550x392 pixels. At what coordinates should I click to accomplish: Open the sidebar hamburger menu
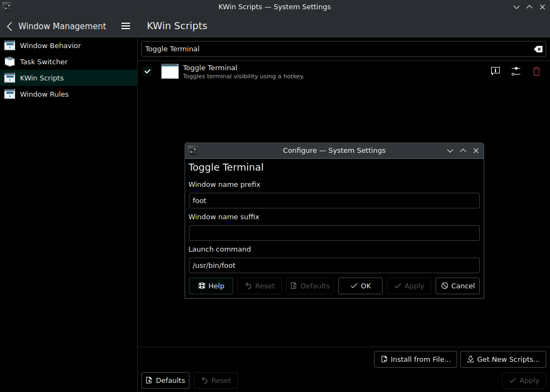(x=126, y=26)
